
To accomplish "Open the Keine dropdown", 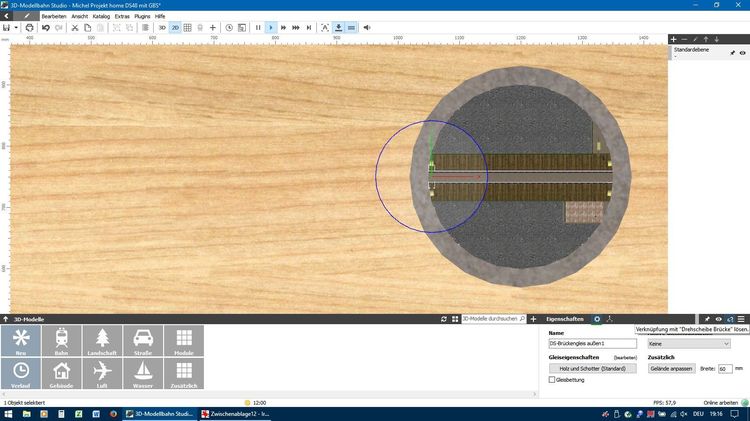I will click(689, 343).
